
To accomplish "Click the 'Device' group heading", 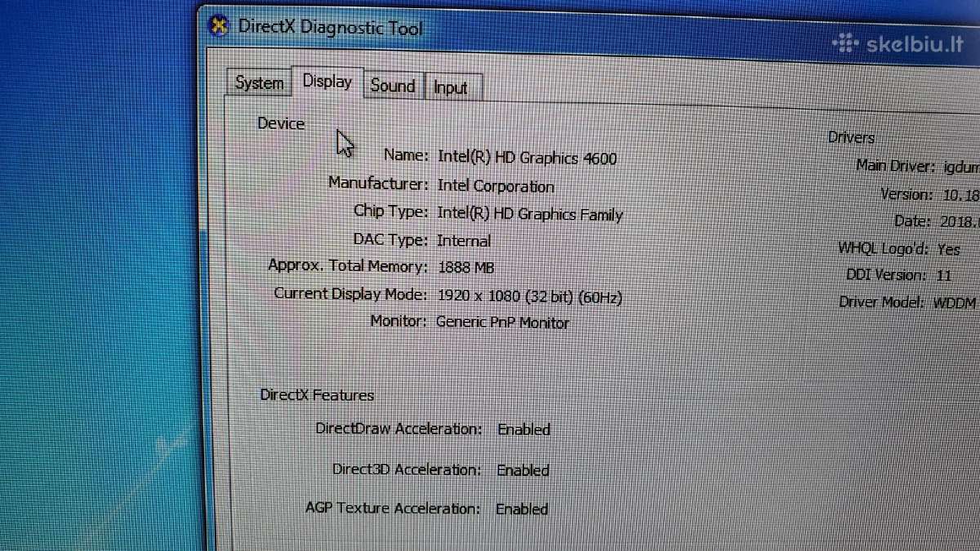I will coord(281,124).
